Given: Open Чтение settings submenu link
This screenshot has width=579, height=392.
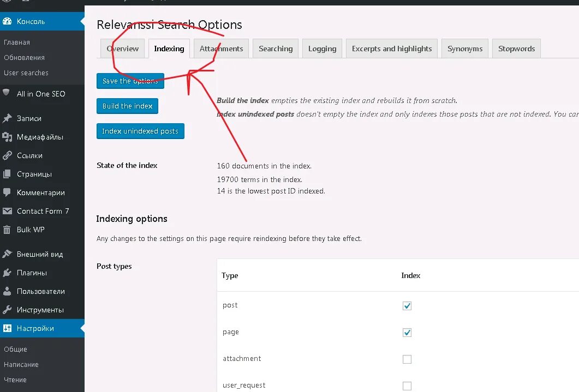Looking at the screenshot, I should (x=15, y=379).
